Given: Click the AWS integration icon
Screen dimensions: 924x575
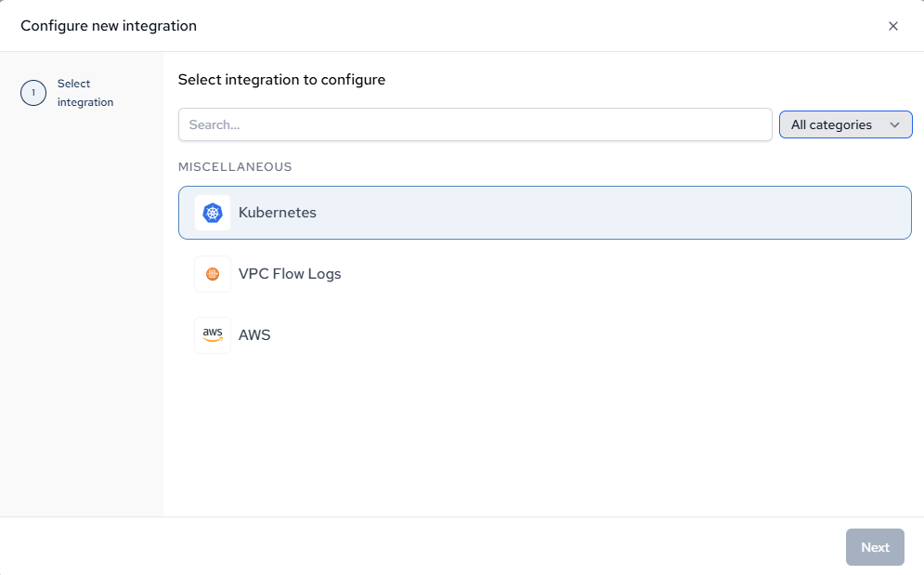Looking at the screenshot, I should [213, 334].
